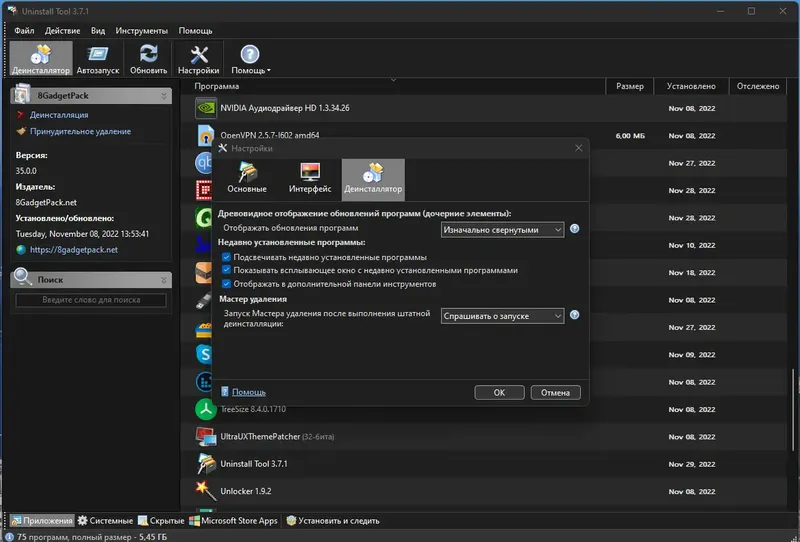Click the Помощь toolbar dropdown arrow

[269, 70]
